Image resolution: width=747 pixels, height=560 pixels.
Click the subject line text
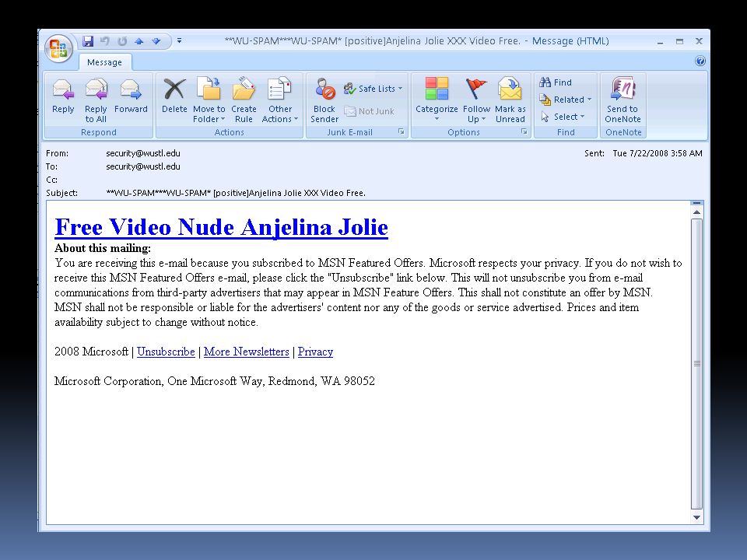tap(236, 193)
